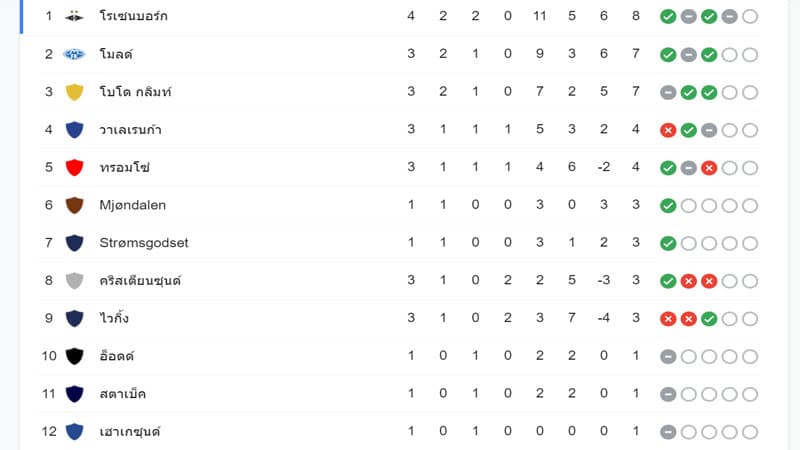Screen dimensions: 800x450
Task: Click Mjøndalen's green win form icon
Action: point(668,206)
